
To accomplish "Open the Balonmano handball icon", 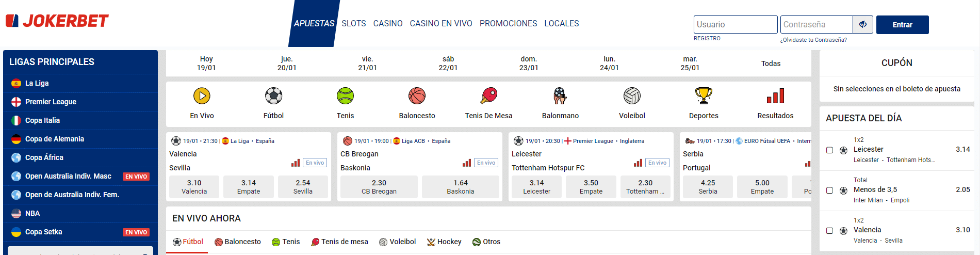I will coord(560,96).
